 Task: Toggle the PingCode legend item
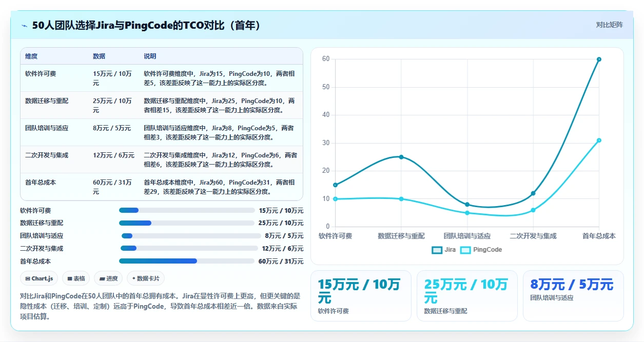click(481, 250)
